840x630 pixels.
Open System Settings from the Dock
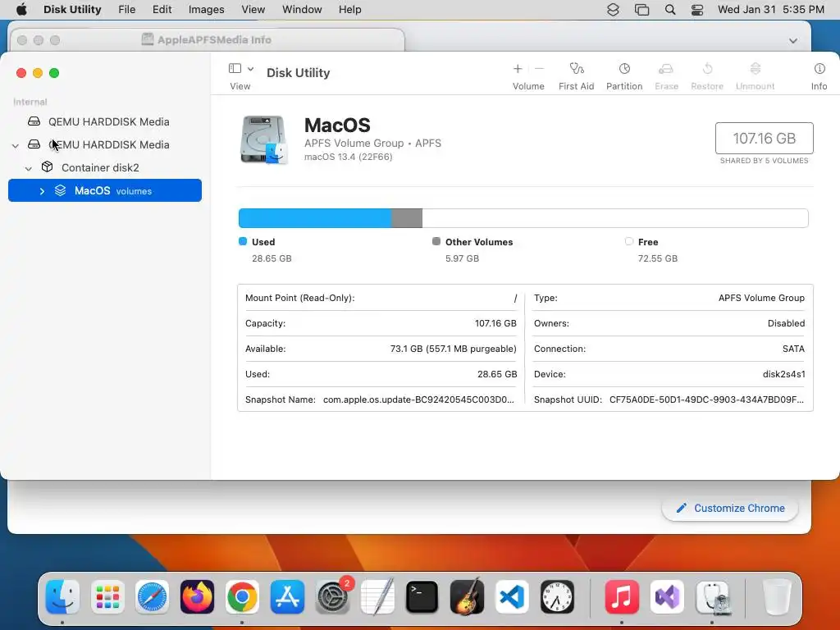(332, 597)
